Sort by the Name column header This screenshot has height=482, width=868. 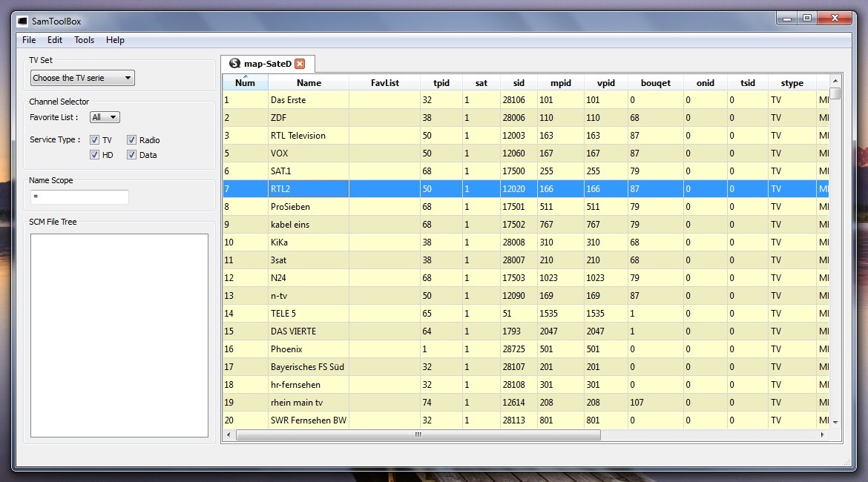309,82
